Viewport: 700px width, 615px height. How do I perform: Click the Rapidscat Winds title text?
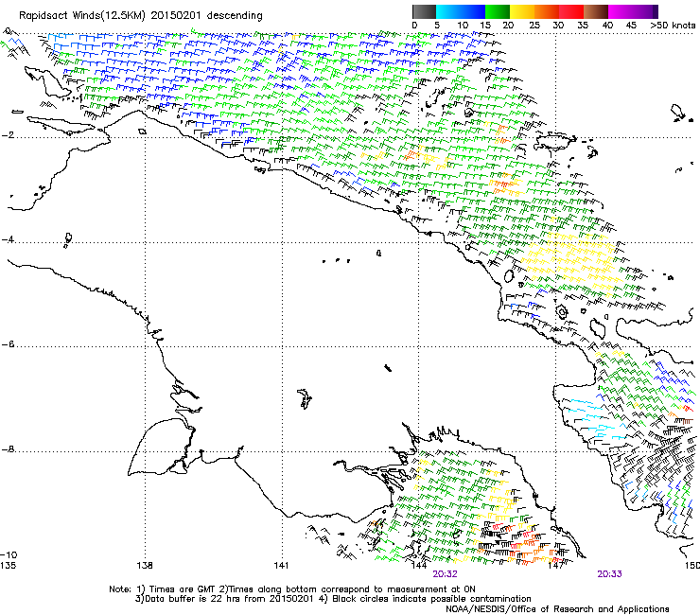click(141, 15)
